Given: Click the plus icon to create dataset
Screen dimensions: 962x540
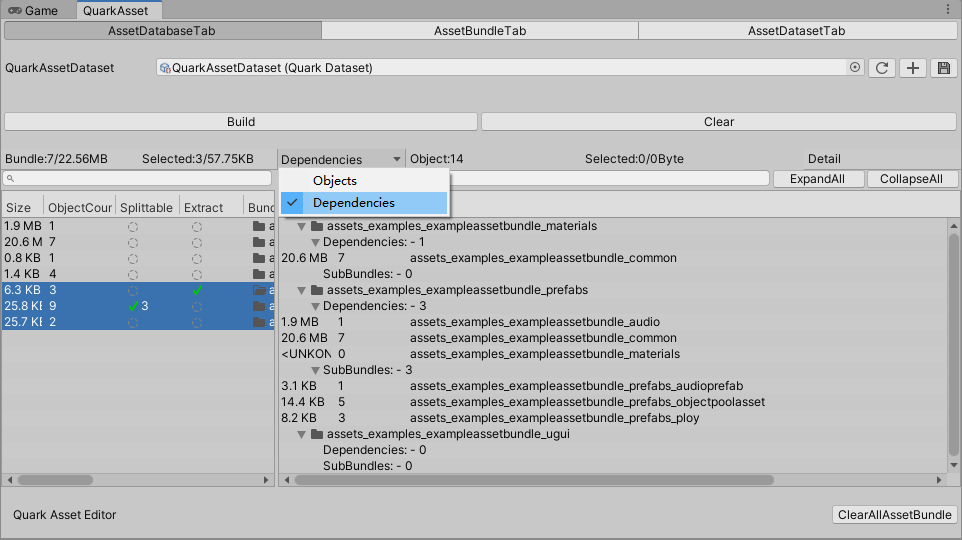Looking at the screenshot, I should click(x=913, y=68).
